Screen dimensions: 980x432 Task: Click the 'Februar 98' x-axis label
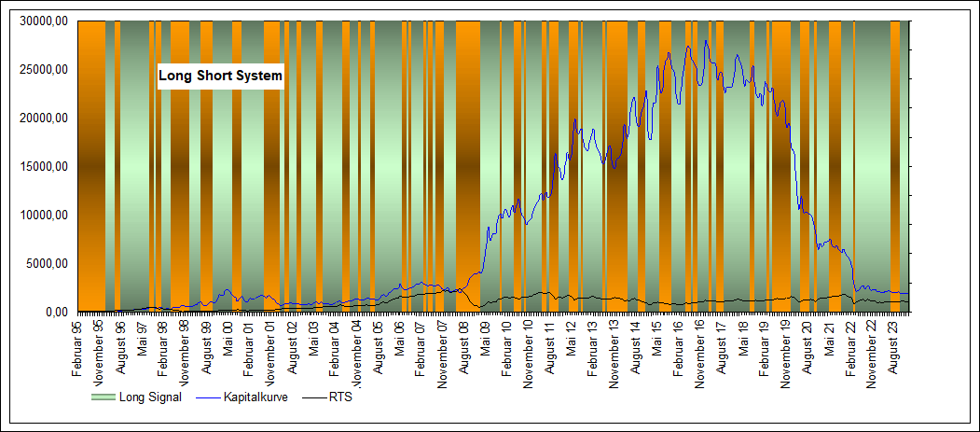162,349
